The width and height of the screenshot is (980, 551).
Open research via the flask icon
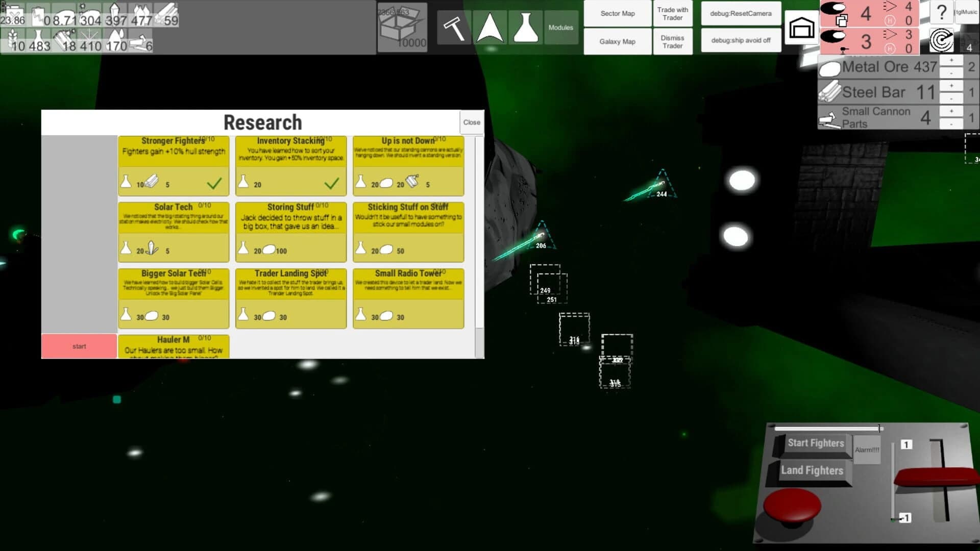coord(525,28)
